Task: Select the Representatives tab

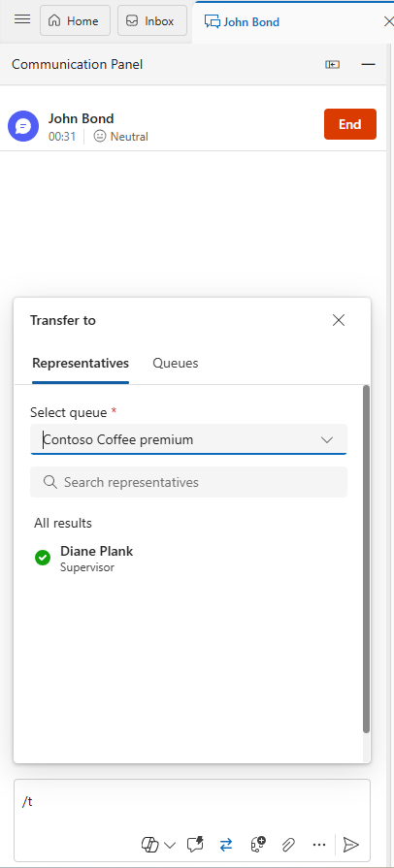Action: (x=81, y=363)
